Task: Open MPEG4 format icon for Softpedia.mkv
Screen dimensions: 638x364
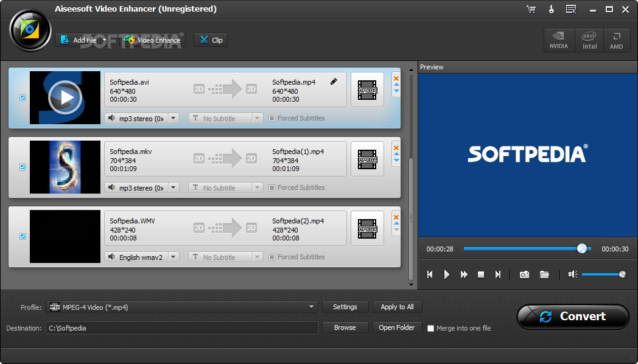Action: (x=368, y=159)
